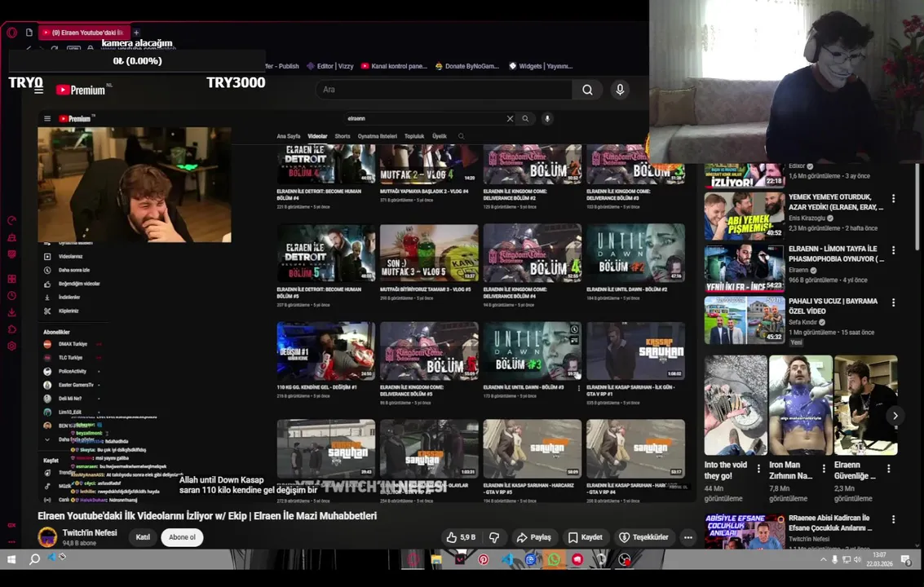Show next Shorts with right chevron

[895, 416]
